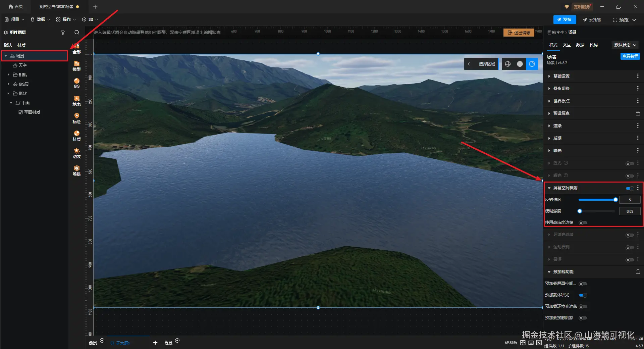644x349 pixels.
Task: Click the 查看教程 tutorial button
Action: 630,56
